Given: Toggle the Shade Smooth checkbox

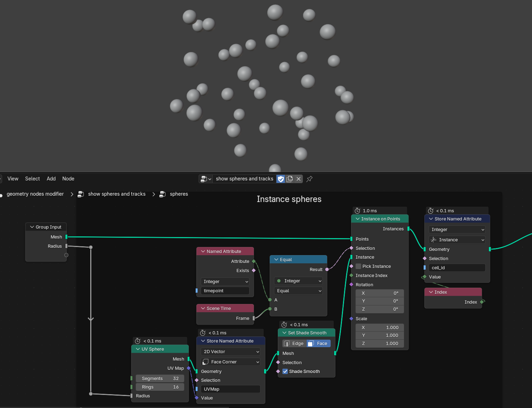Looking at the screenshot, I should click(285, 372).
